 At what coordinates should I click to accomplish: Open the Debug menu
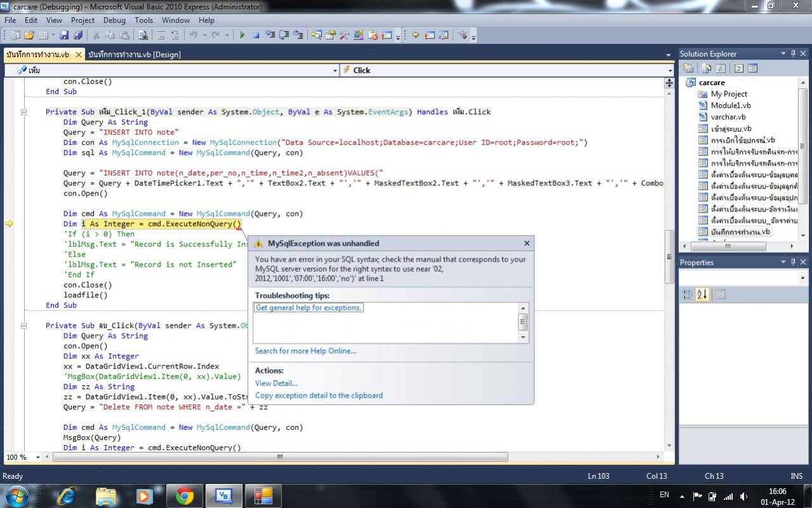pyautogui.click(x=114, y=20)
